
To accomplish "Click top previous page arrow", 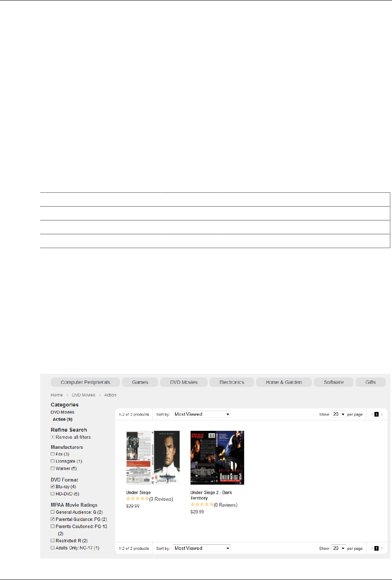I will [x=372, y=414].
